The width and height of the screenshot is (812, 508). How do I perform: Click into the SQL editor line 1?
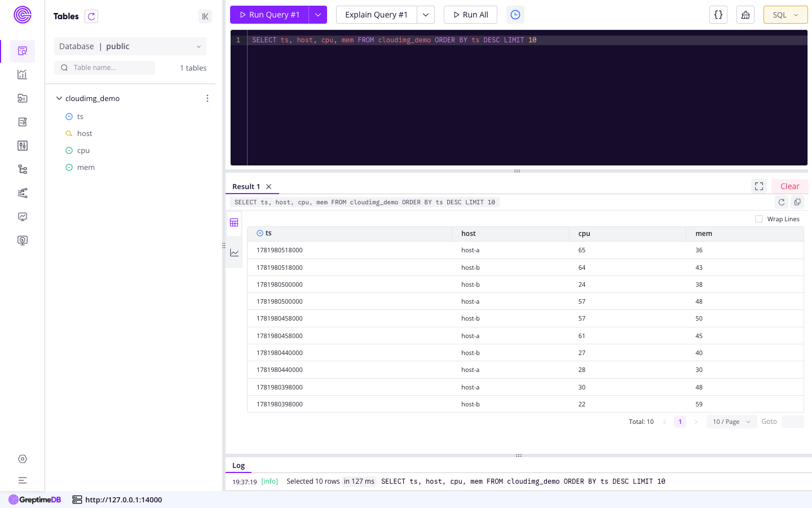pyautogui.click(x=527, y=40)
